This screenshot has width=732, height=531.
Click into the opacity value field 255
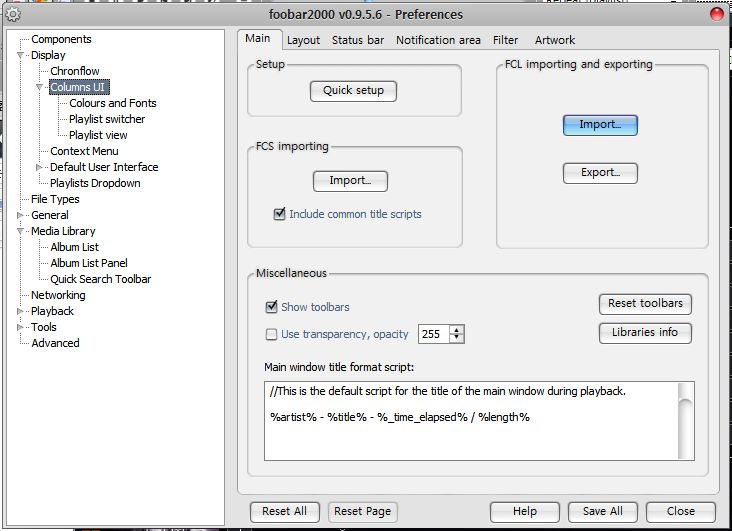(434, 334)
